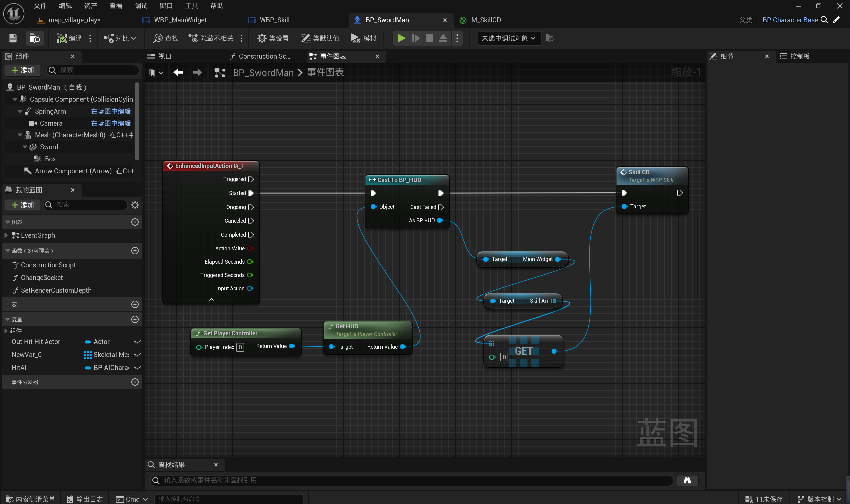This screenshot has height=504, width=850.
Task: Click the green Play button
Action: point(401,38)
